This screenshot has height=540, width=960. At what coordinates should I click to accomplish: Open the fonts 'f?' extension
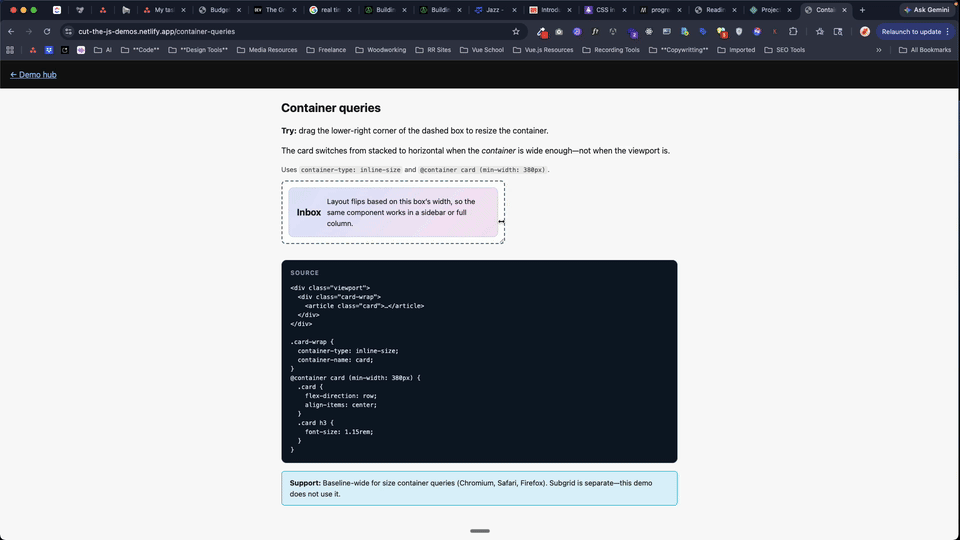pos(594,31)
